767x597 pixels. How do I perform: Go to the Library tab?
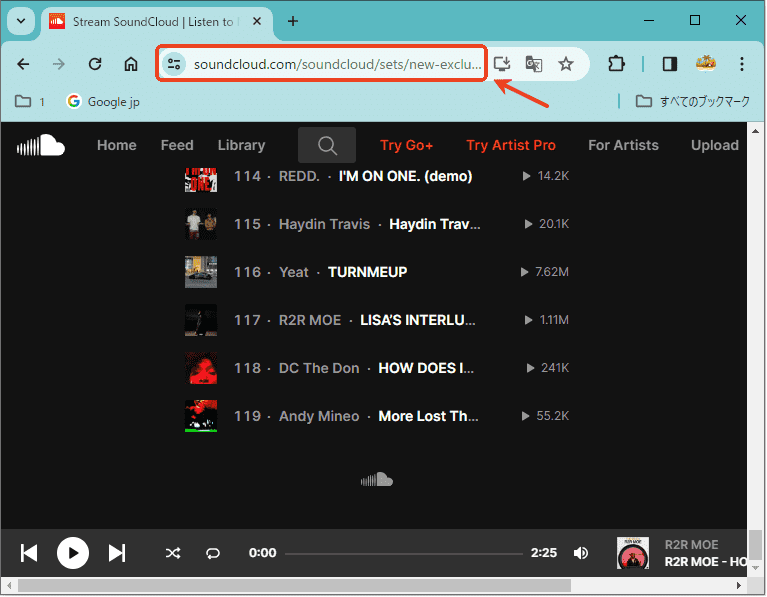coord(241,146)
